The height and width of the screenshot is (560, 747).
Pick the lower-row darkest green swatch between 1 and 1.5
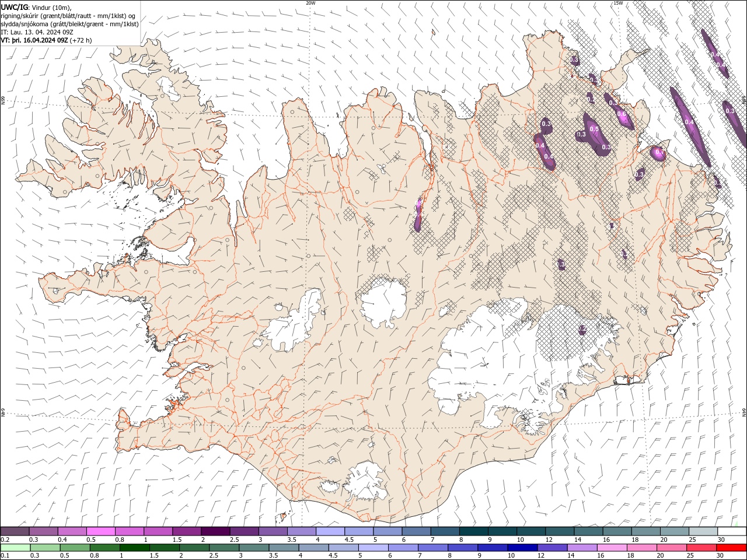pos(134,548)
